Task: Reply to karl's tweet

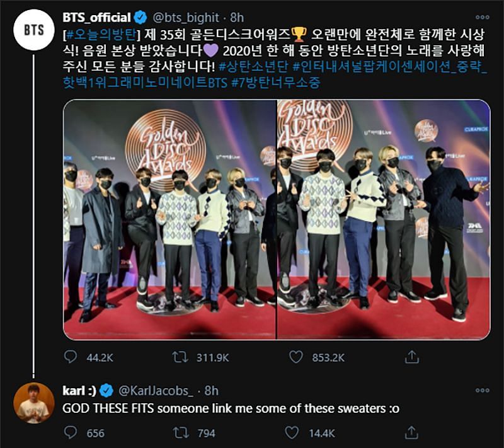Action: [x=71, y=433]
